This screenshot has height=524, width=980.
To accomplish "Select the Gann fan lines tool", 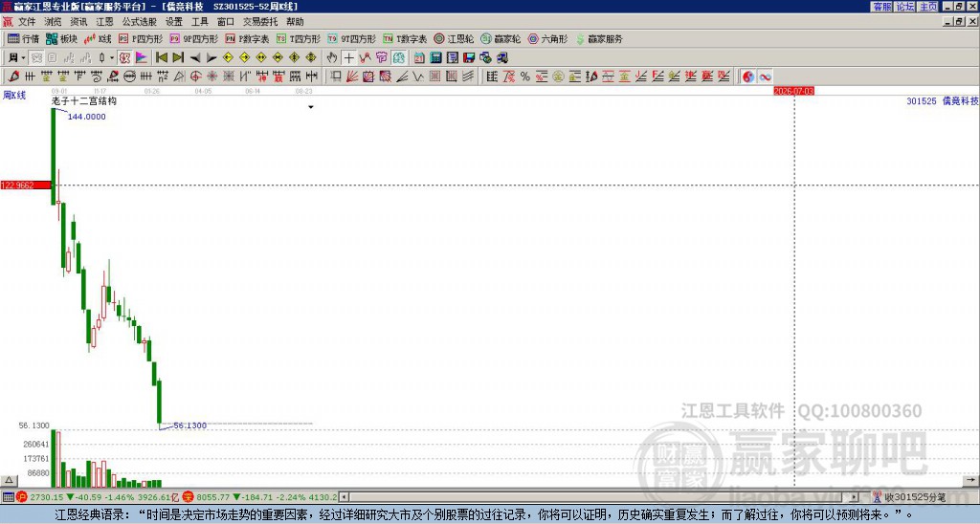I will point(352,76).
